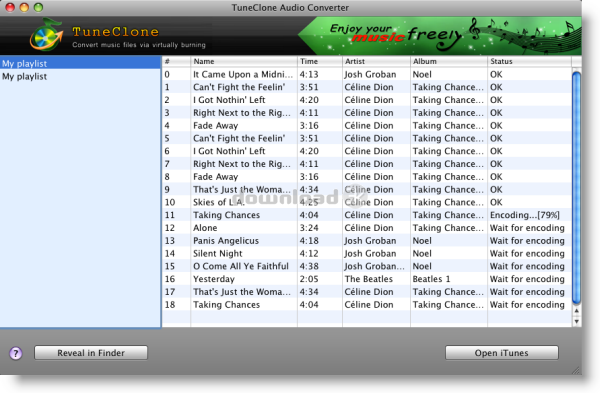
Task: Select the highlighted My playlist entry
Action: coord(80,63)
